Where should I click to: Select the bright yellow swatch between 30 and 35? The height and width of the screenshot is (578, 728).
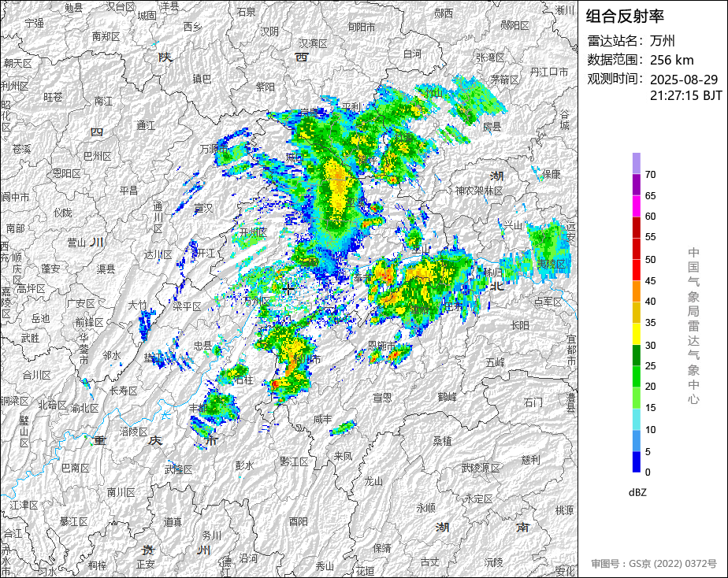(636, 334)
